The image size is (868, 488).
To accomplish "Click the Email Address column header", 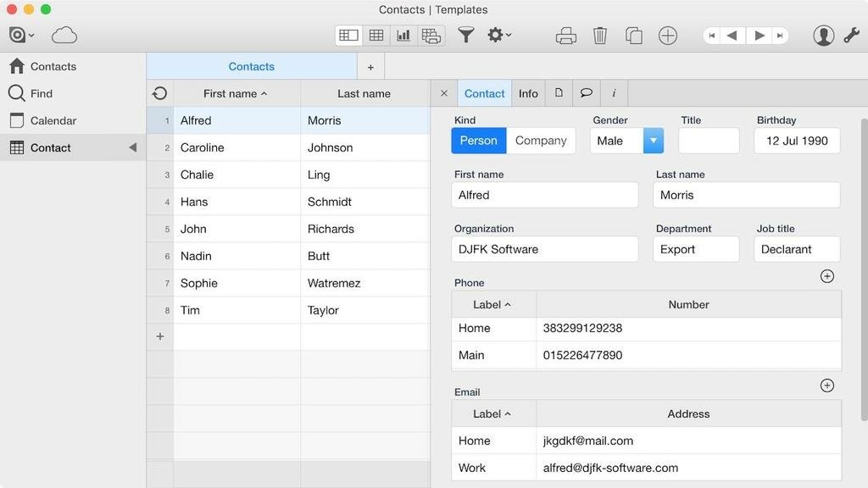I will 688,413.
